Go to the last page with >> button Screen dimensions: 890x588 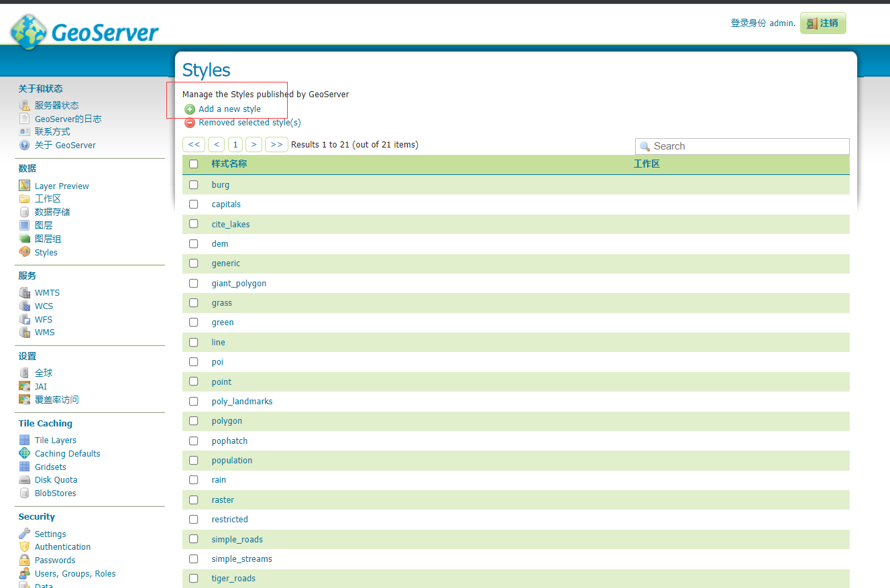click(x=276, y=144)
